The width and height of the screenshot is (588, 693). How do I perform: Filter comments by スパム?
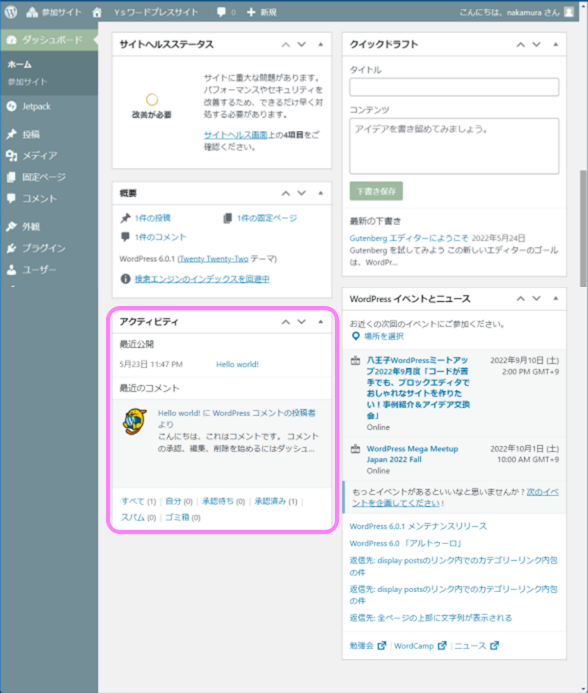point(133,518)
